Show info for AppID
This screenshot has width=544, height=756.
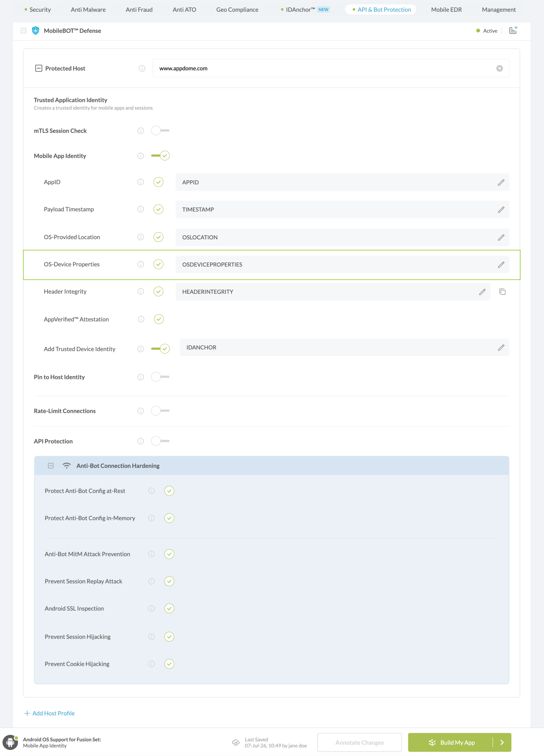141,182
